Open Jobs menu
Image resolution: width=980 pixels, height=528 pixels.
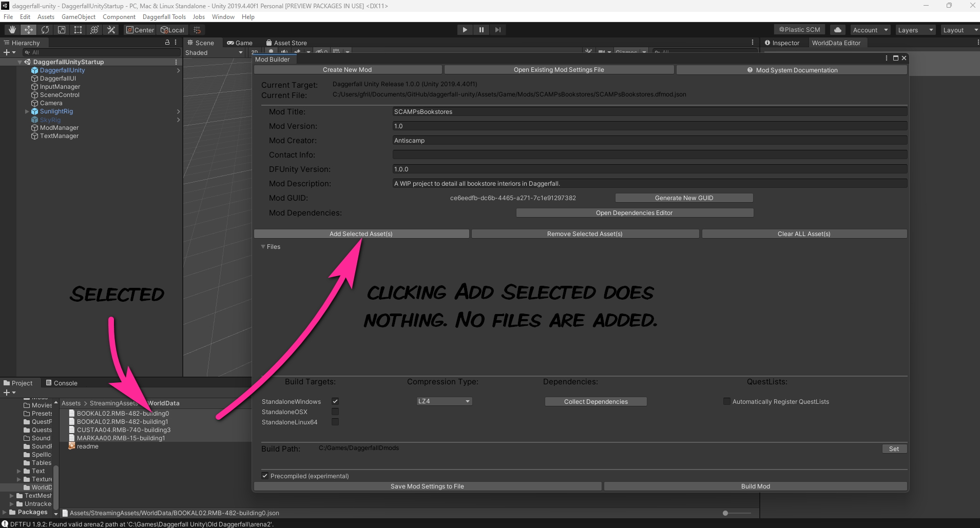[x=199, y=17]
